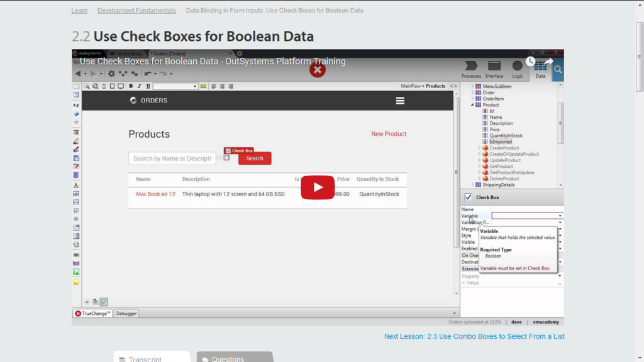The width and height of the screenshot is (644, 362).
Task: Select the GetProductForUpdate action
Action: coord(512,172)
